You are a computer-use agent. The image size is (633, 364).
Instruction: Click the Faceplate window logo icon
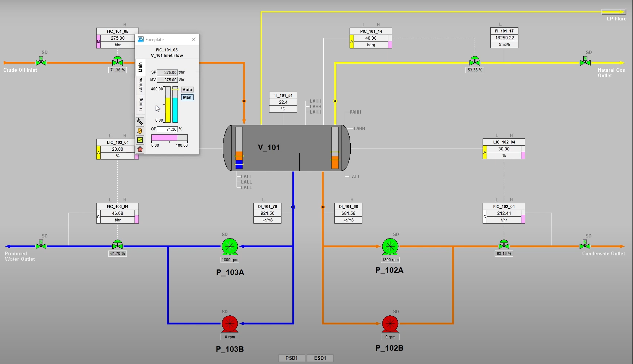tap(141, 39)
